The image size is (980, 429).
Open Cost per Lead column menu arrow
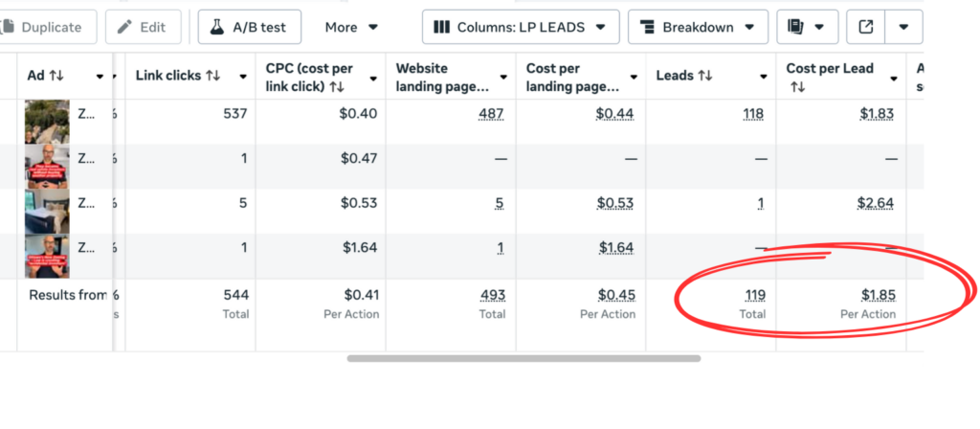894,78
